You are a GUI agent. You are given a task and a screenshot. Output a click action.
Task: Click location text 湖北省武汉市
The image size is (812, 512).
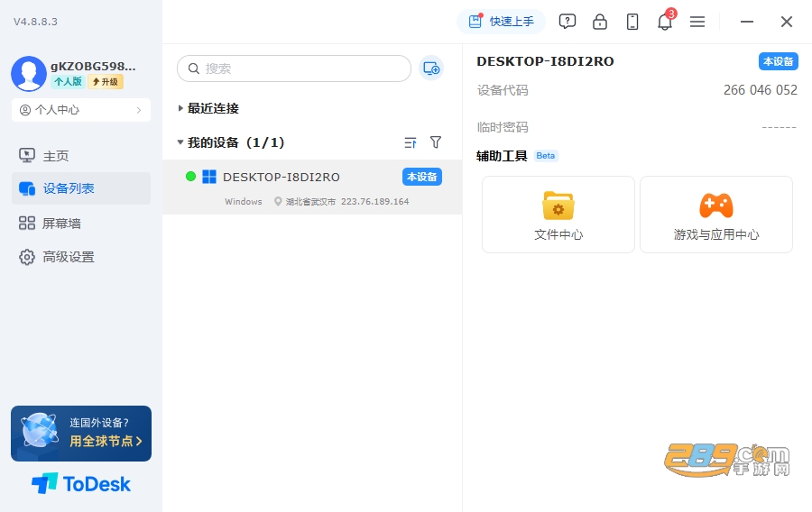[x=310, y=202]
